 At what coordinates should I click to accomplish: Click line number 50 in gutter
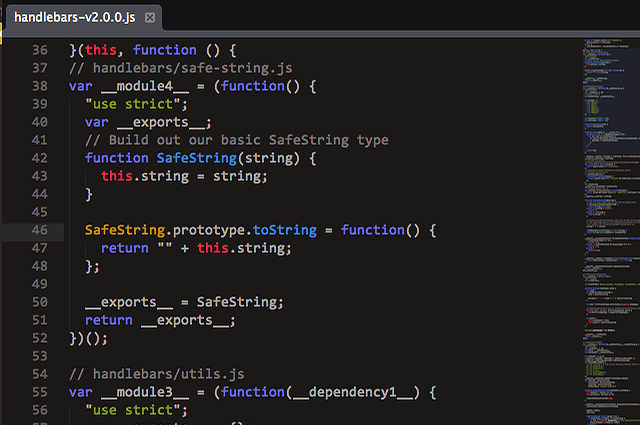[x=40, y=302]
